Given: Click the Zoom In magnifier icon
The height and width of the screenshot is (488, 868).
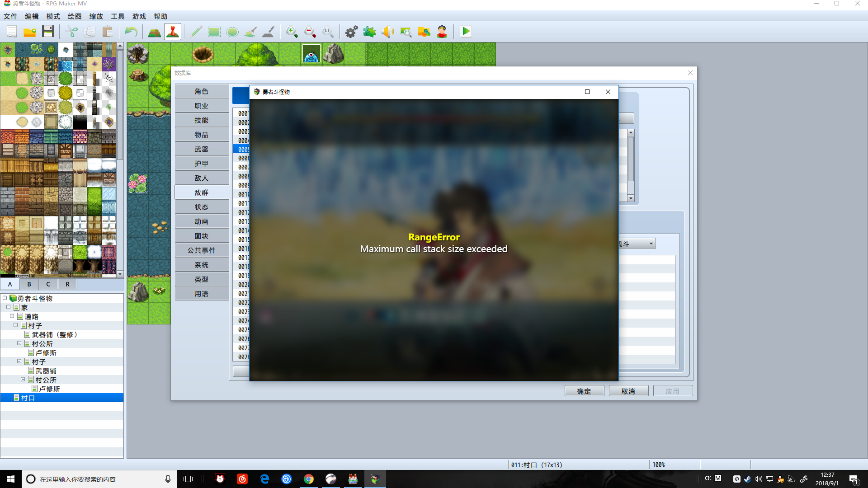Looking at the screenshot, I should 292,32.
